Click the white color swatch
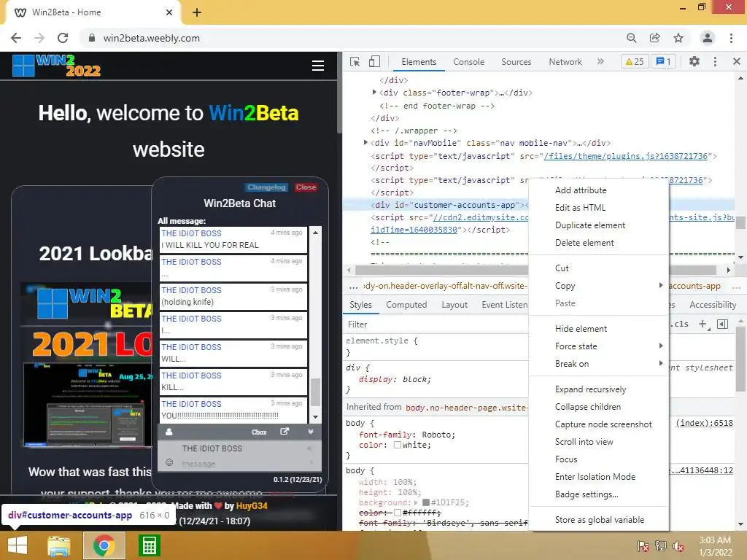 [398, 445]
